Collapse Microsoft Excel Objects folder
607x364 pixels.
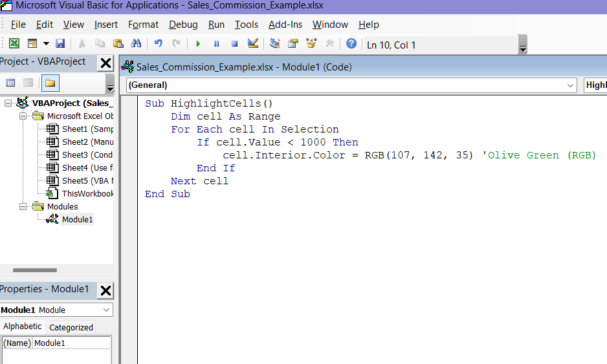click(23, 116)
